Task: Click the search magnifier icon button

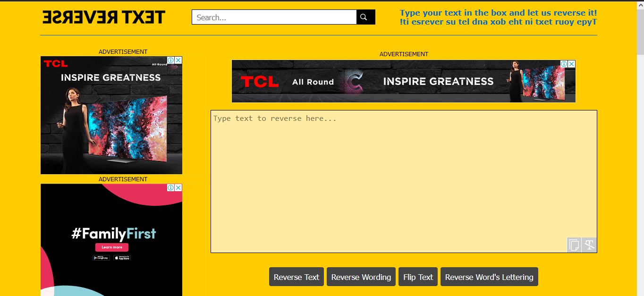Action: coord(365,17)
